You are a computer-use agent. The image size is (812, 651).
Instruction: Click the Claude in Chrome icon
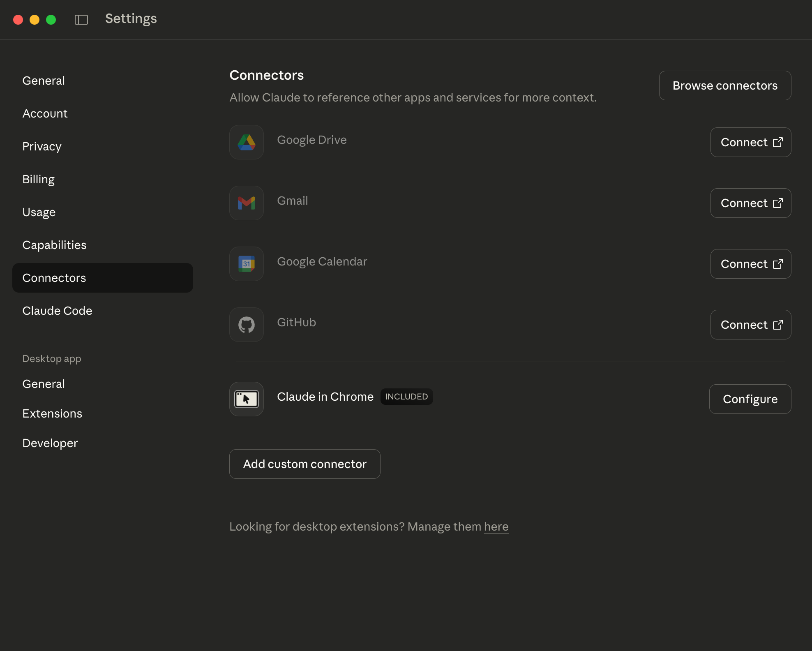246,399
